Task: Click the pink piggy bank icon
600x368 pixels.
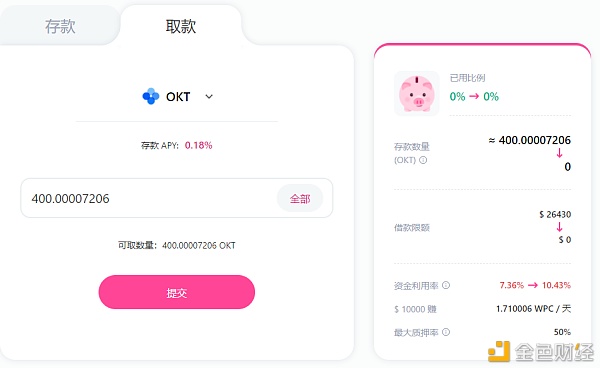Action: click(416, 93)
